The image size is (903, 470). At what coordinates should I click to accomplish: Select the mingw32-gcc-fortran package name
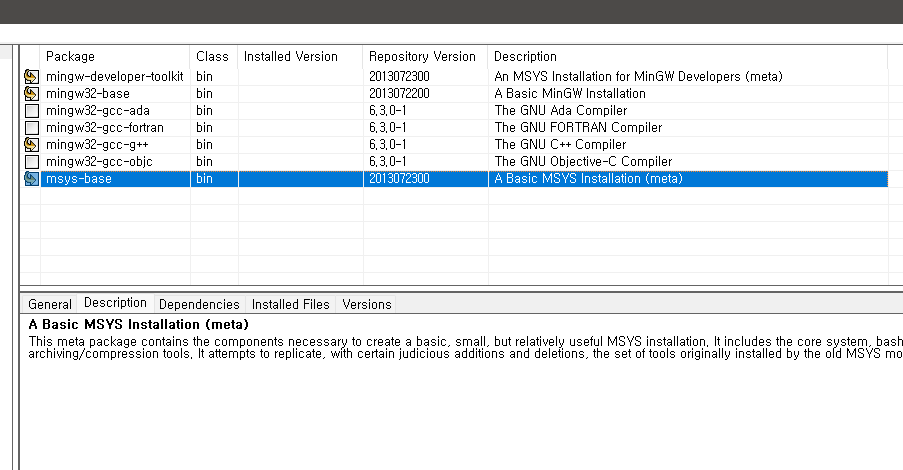(105, 127)
